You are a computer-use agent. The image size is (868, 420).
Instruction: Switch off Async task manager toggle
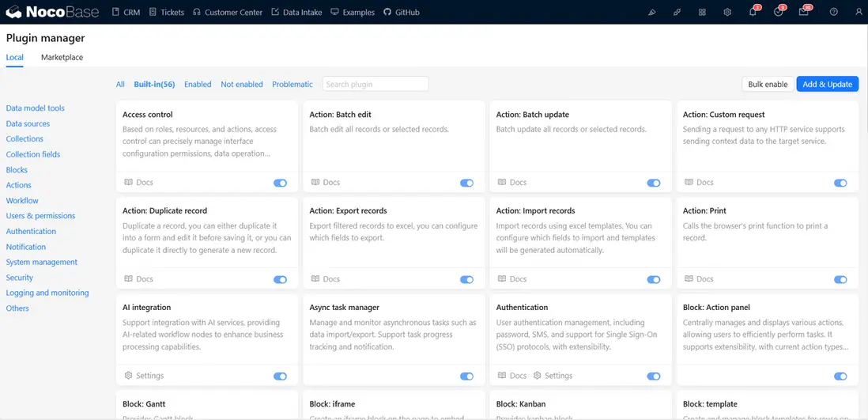[466, 376]
